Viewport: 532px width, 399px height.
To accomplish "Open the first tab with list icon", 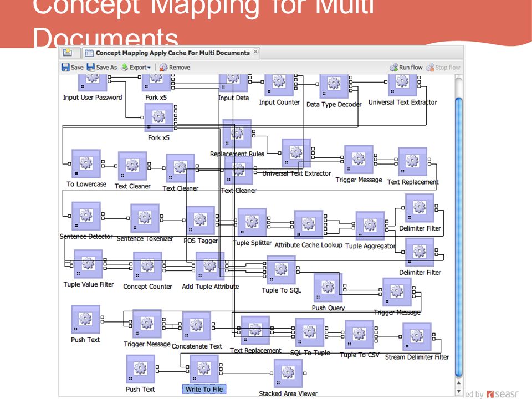I will (x=68, y=53).
